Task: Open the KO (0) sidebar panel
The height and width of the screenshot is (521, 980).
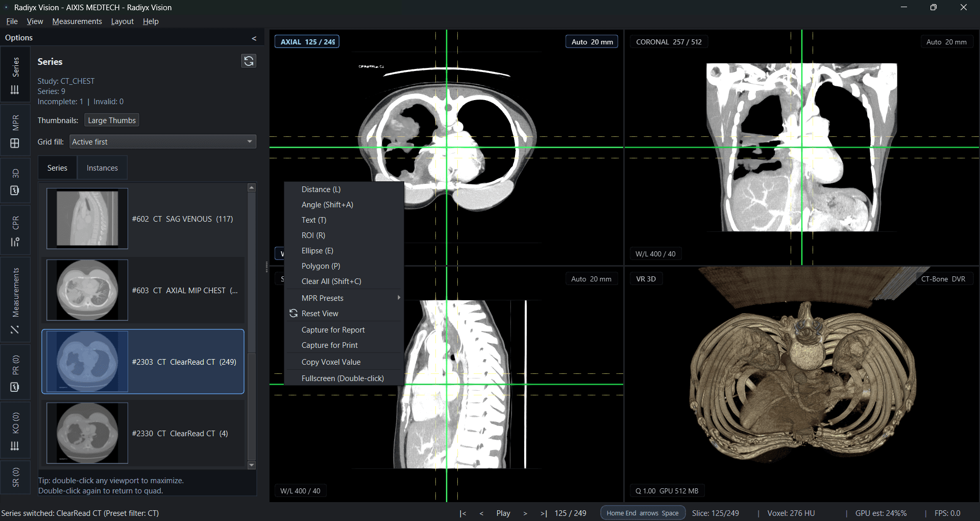Action: 15,430
